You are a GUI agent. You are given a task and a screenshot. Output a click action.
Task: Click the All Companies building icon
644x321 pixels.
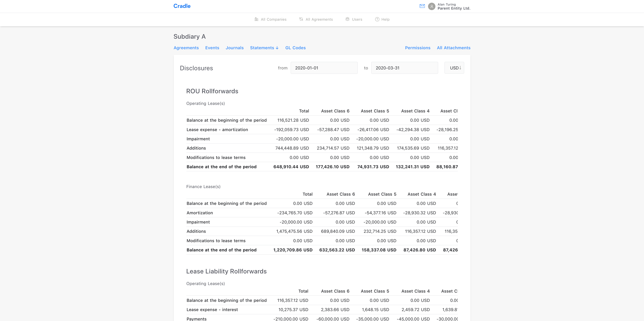pos(256,19)
